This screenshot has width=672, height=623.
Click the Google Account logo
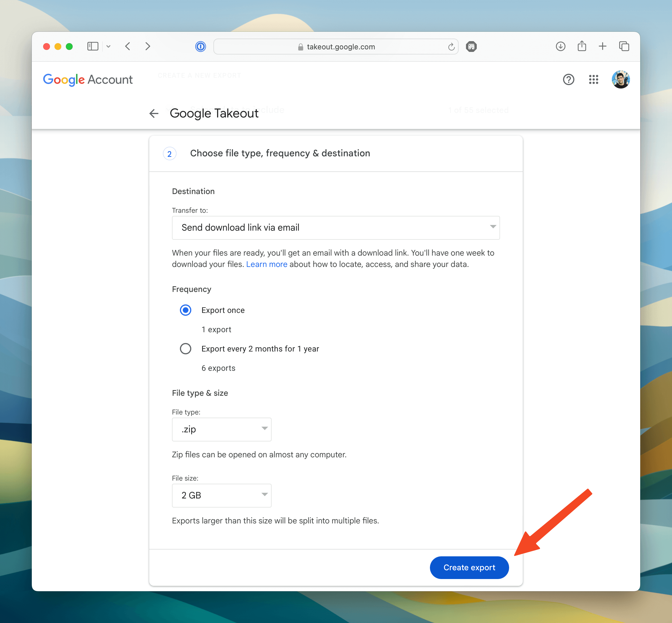point(88,79)
